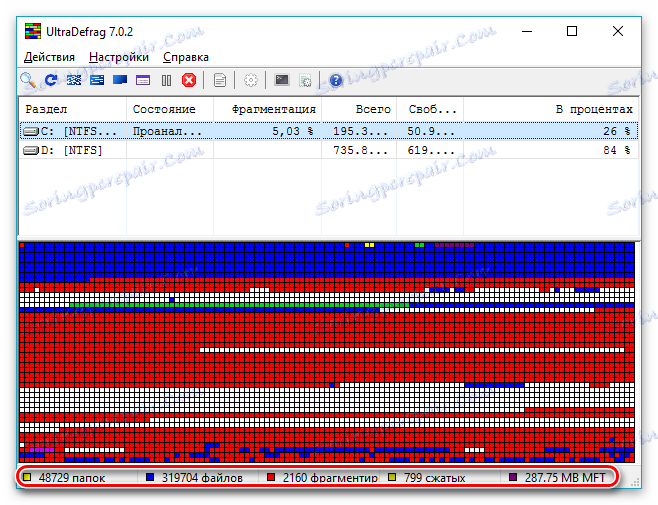Pause the current job
The height and width of the screenshot is (505, 658).
(167, 80)
